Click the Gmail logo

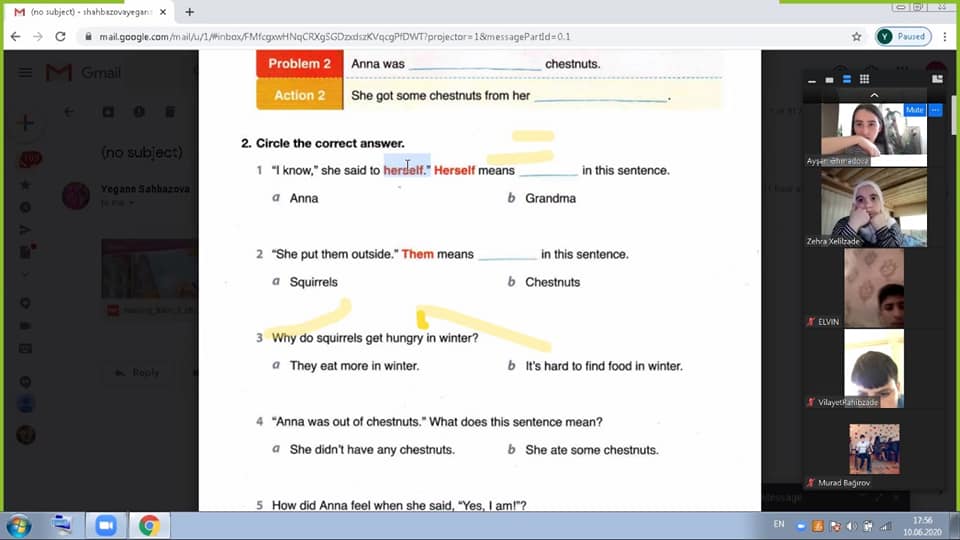click(83, 73)
